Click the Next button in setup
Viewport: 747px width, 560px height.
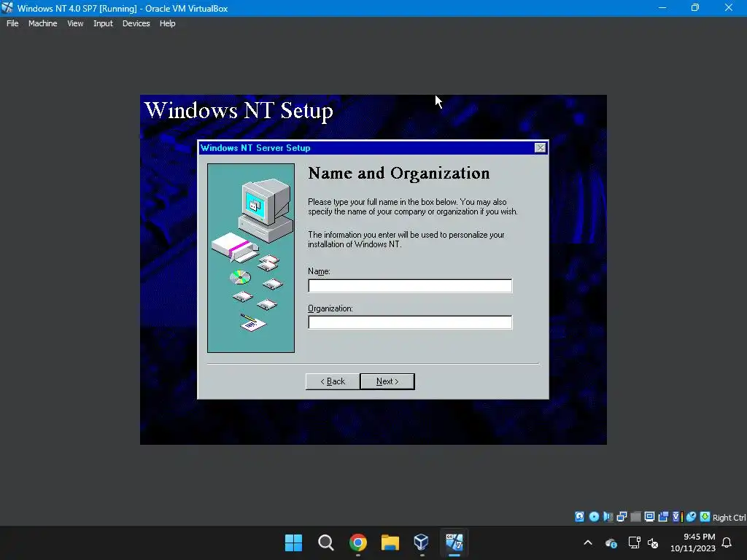pyautogui.click(x=387, y=381)
